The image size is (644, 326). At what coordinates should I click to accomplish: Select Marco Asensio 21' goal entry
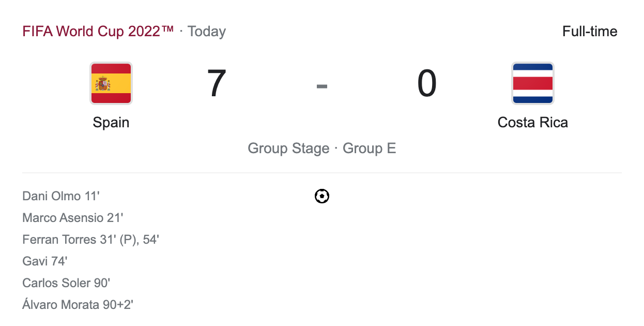(73, 218)
